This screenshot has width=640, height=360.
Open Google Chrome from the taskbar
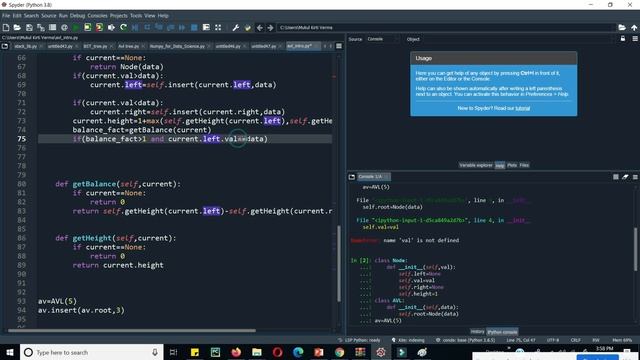pos(339,352)
